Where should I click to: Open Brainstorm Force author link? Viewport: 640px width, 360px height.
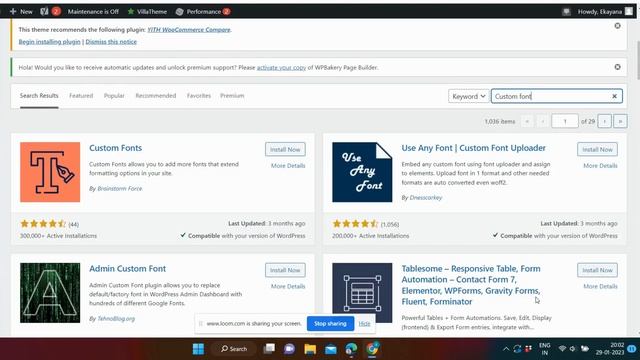(120, 189)
